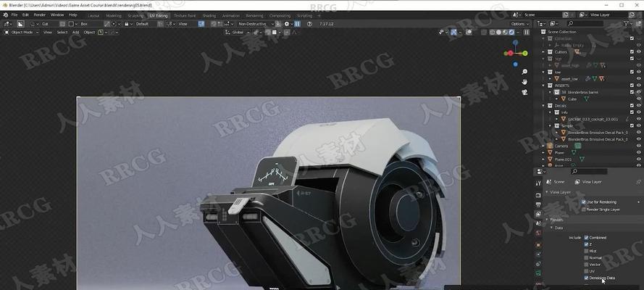Click the Blender logo icon

tap(5, 14)
